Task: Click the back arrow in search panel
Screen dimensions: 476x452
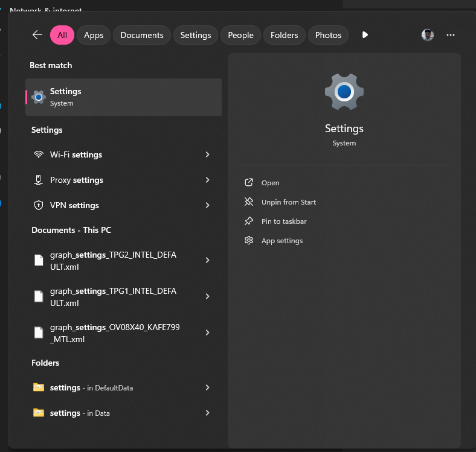Action: tap(37, 35)
